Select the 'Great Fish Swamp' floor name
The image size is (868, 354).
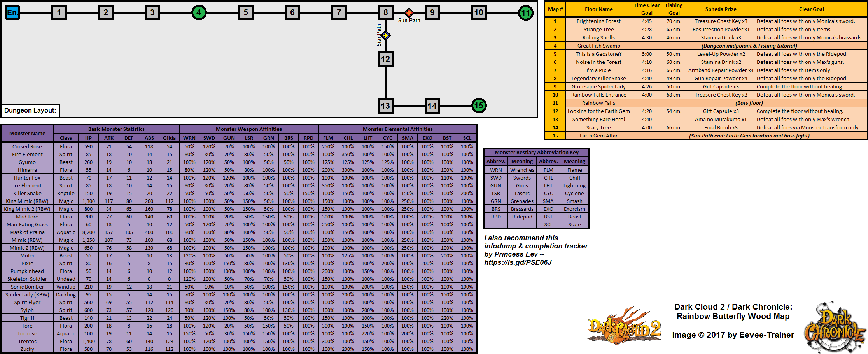(x=599, y=46)
